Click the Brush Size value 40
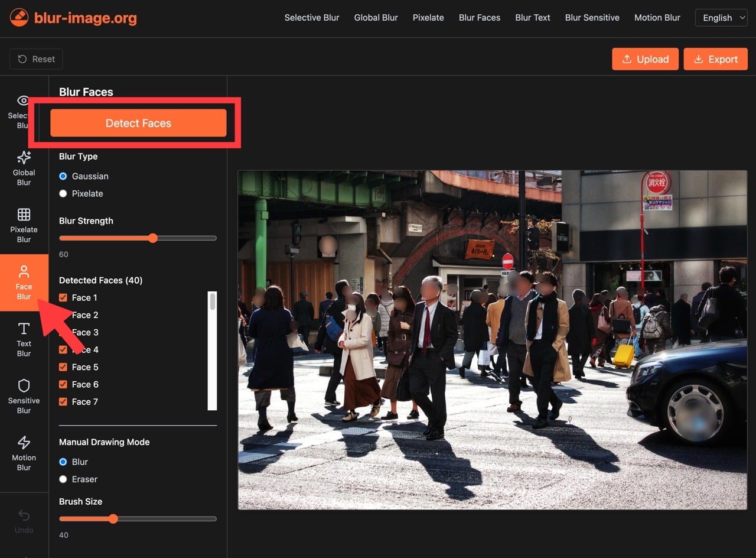 coord(64,535)
